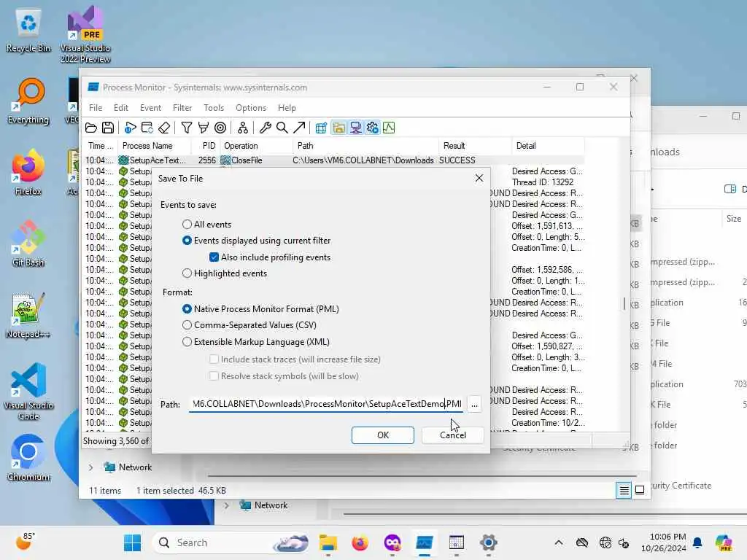The height and width of the screenshot is (560, 747).
Task: Click the Find magnifier toolbar icon
Action: [282, 128]
